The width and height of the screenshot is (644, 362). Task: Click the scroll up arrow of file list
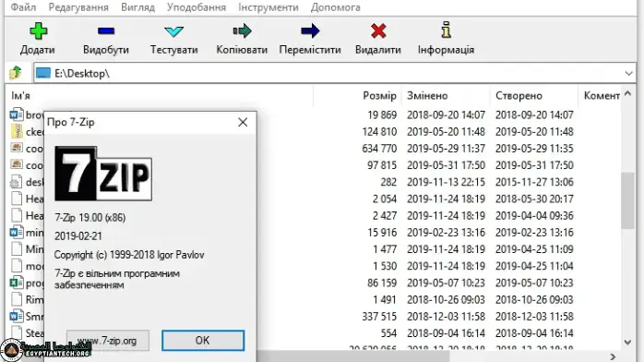(627, 93)
